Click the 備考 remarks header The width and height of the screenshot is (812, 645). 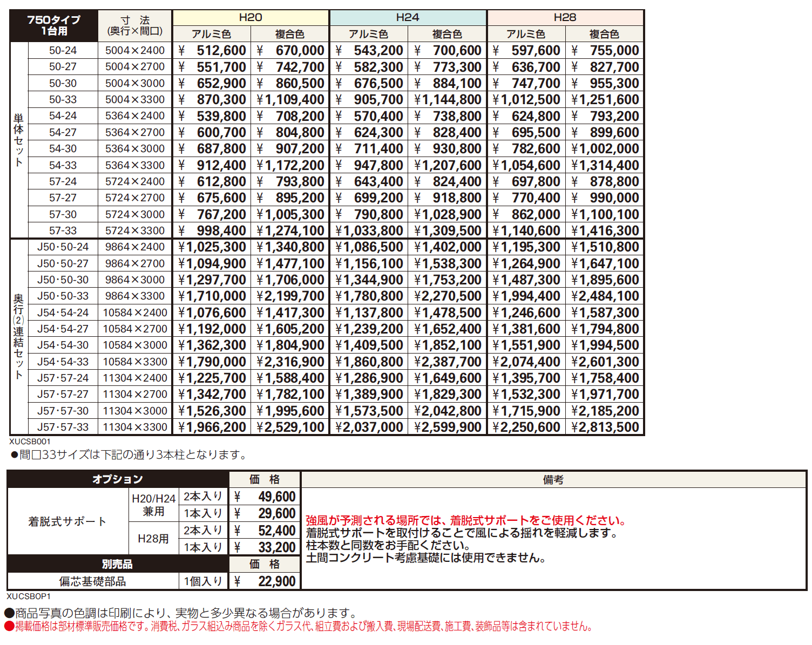[x=553, y=479]
